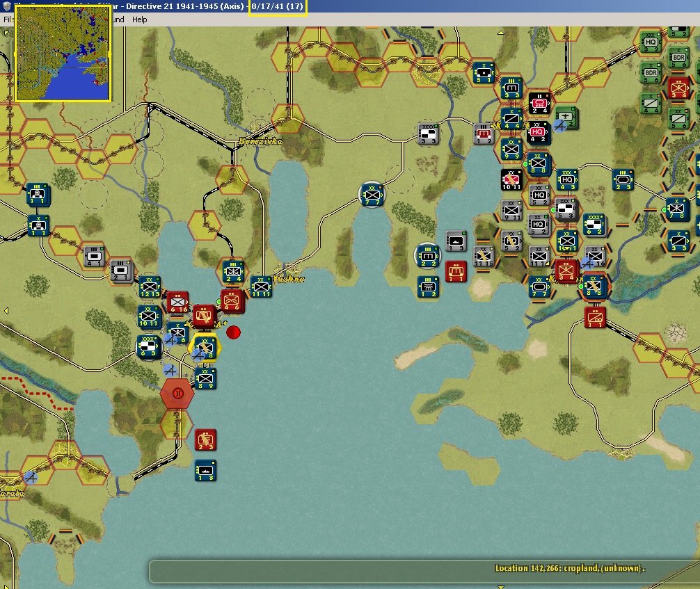Select the blue III unit 1 1
Viewport: 700px width, 589px height.
tap(38, 194)
